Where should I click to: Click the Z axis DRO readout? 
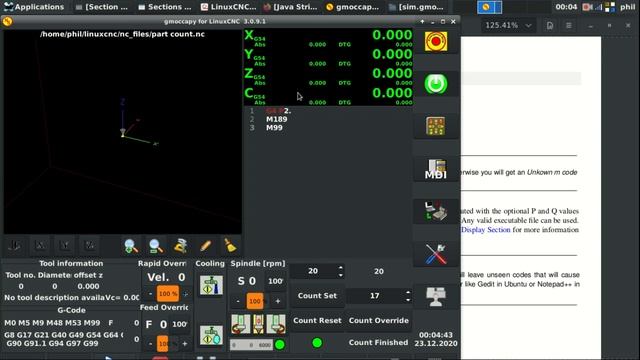click(329, 76)
